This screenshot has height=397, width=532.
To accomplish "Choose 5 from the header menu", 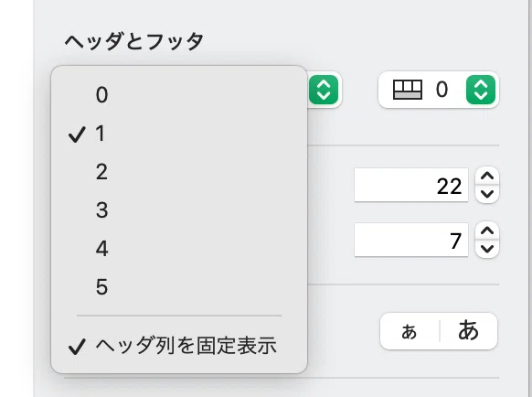I will click(x=179, y=287).
